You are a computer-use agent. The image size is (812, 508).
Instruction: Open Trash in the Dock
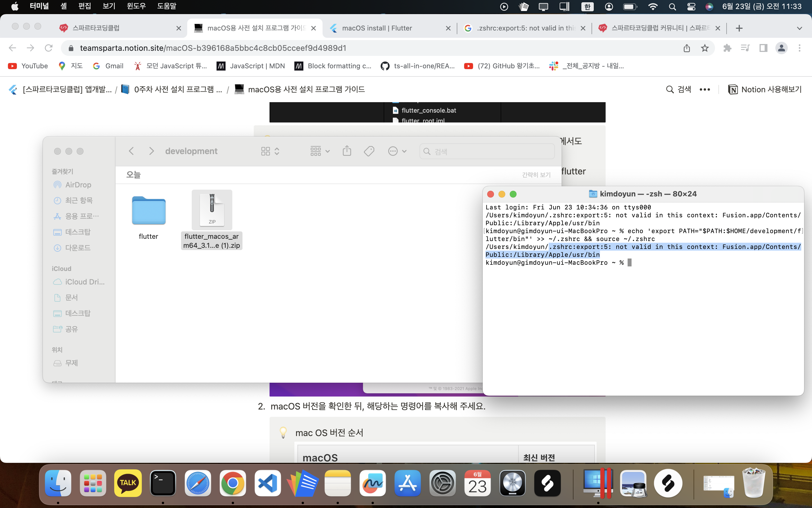pyautogui.click(x=754, y=483)
